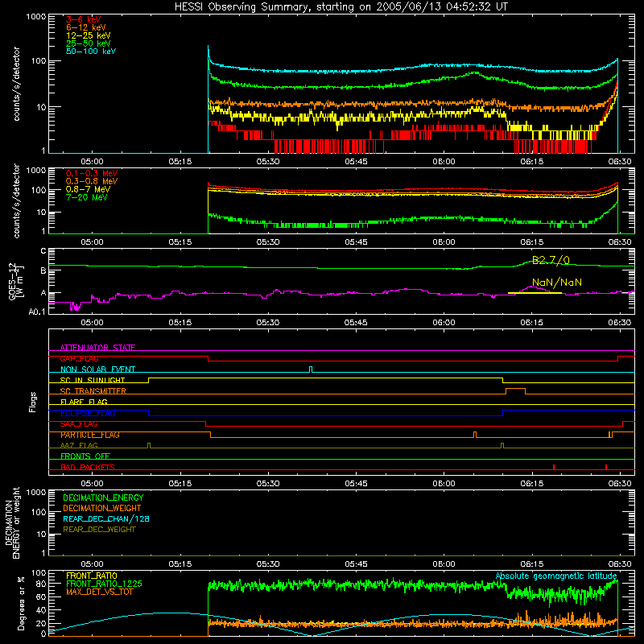This screenshot has width=644, height=644.
Task: Select the NON_SOLAR_EVENT flag label
Action: 97,369
